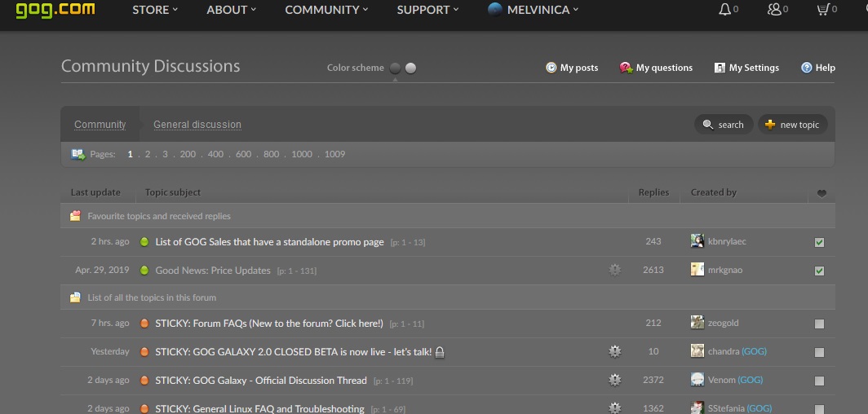The width and height of the screenshot is (868, 414).
Task: Open GOG GALAXY 2.0 CLOSED BETA topic
Action: [294, 351]
